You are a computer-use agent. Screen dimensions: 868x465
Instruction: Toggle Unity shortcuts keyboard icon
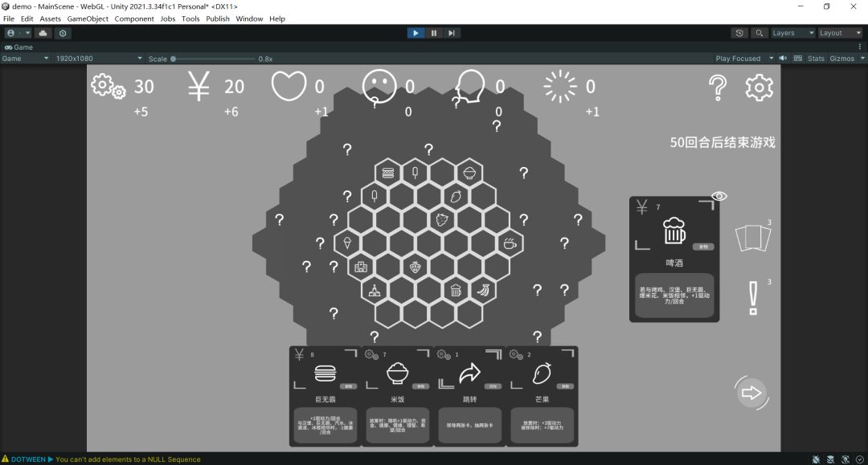tap(798, 58)
